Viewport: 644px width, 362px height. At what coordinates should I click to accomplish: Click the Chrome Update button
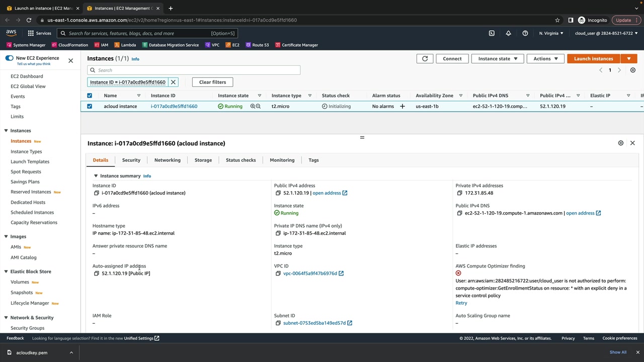click(x=626, y=20)
